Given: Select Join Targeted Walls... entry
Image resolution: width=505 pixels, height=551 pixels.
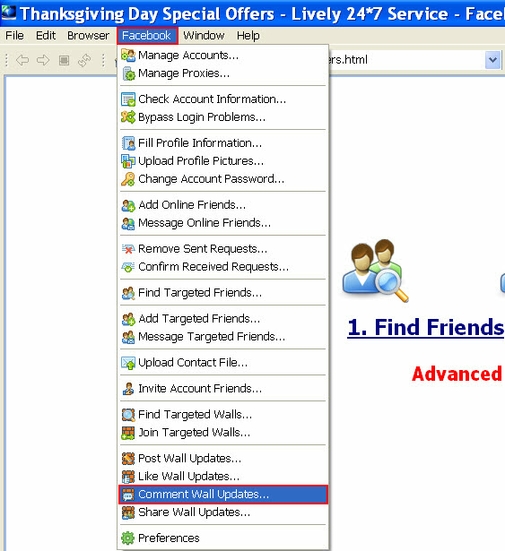Looking at the screenshot, I should pos(223,433).
